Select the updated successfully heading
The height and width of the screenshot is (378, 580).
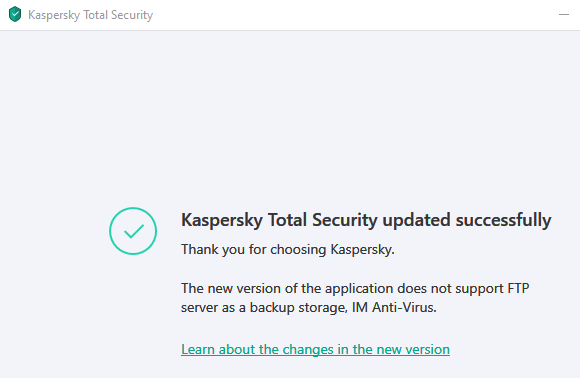point(366,220)
